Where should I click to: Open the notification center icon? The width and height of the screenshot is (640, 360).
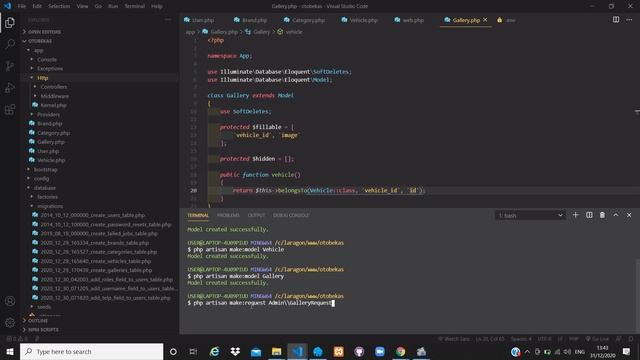(627, 351)
